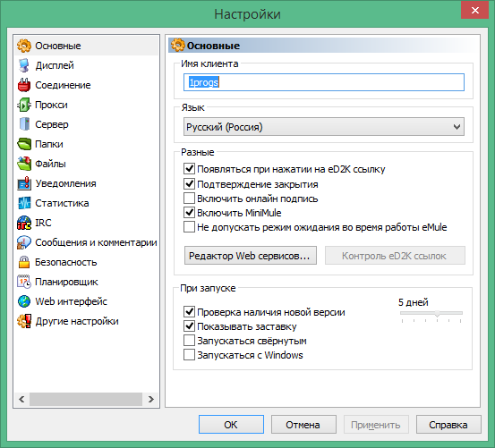Check Запускаться с Windows
Screen dimensions: 495x448
point(189,355)
